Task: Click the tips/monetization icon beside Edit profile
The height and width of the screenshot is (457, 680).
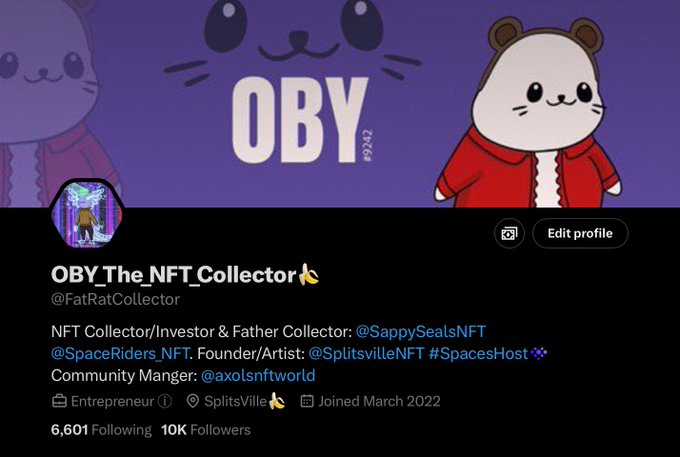Action: [x=509, y=233]
